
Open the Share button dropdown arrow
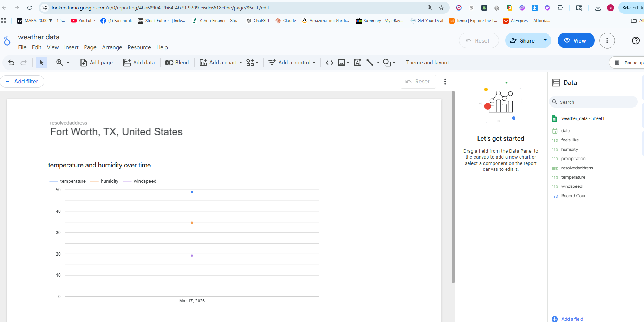545,40
